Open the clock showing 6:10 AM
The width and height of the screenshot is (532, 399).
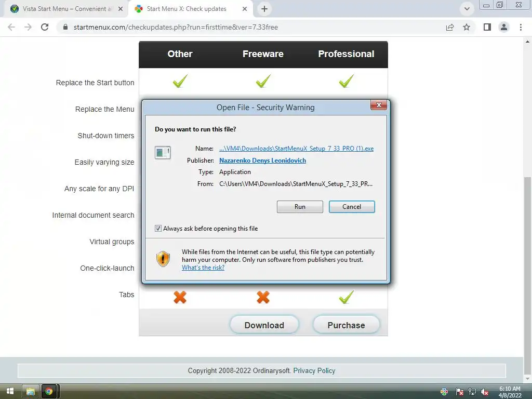(x=510, y=392)
